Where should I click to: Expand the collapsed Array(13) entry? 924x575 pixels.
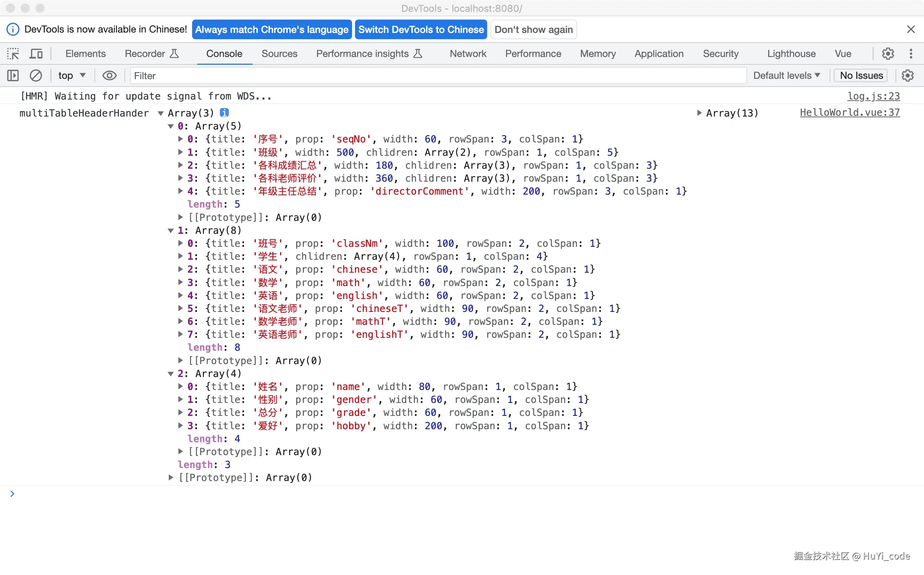[x=699, y=112]
